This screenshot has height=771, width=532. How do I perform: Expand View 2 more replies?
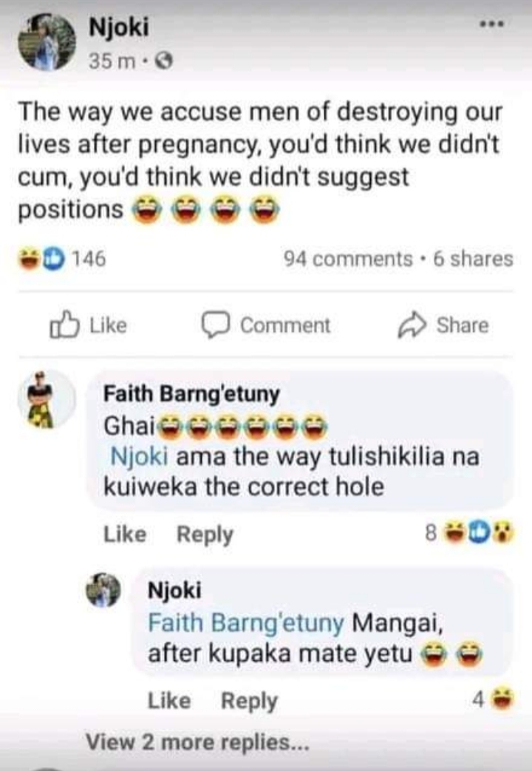tap(196, 741)
